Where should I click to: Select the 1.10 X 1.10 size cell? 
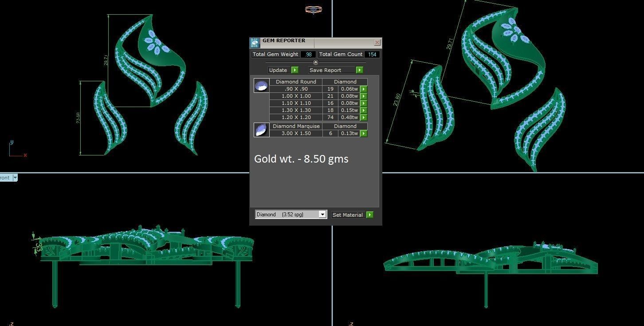(x=296, y=103)
